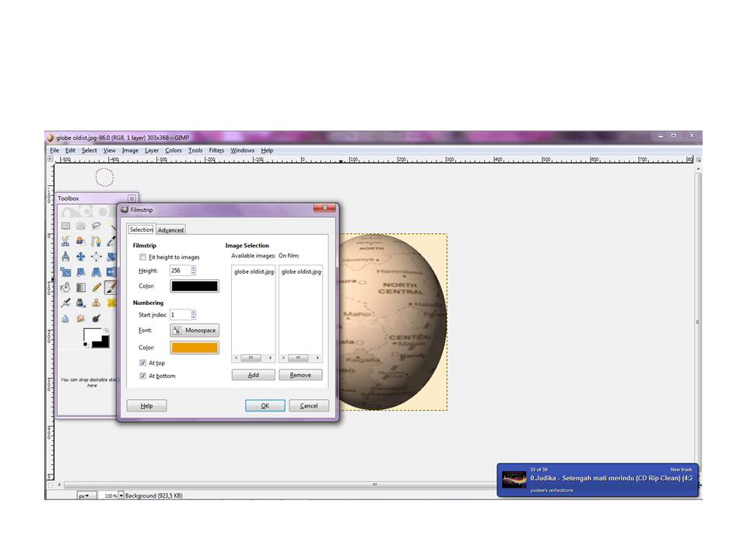Open orange Numbering color swatch
Image resolution: width=747 pixels, height=560 pixels.
coord(195,348)
